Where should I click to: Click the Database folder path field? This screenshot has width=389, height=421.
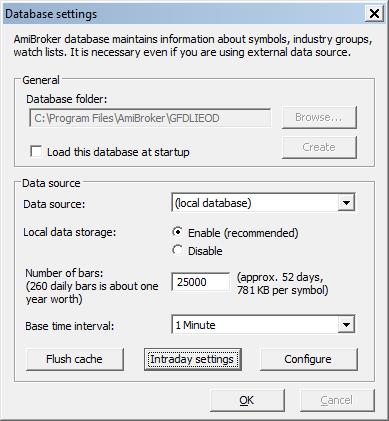[150, 118]
